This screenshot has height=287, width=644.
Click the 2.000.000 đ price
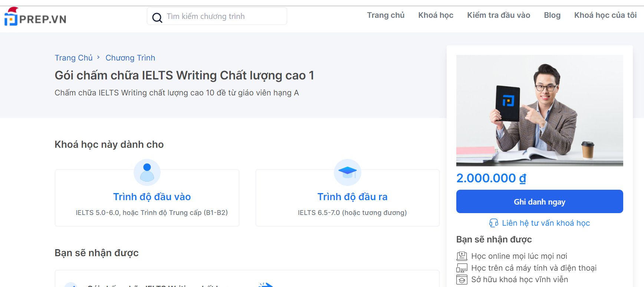[x=491, y=178]
